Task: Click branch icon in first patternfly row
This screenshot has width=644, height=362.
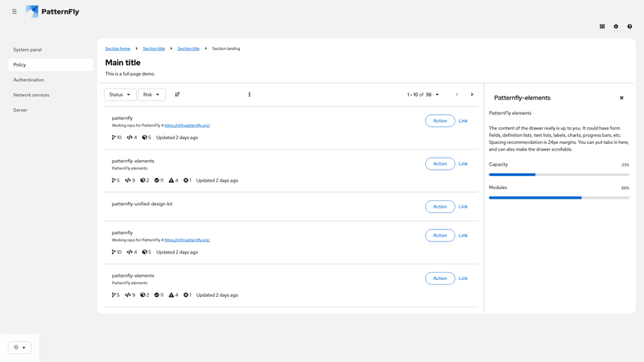Action: (114, 138)
